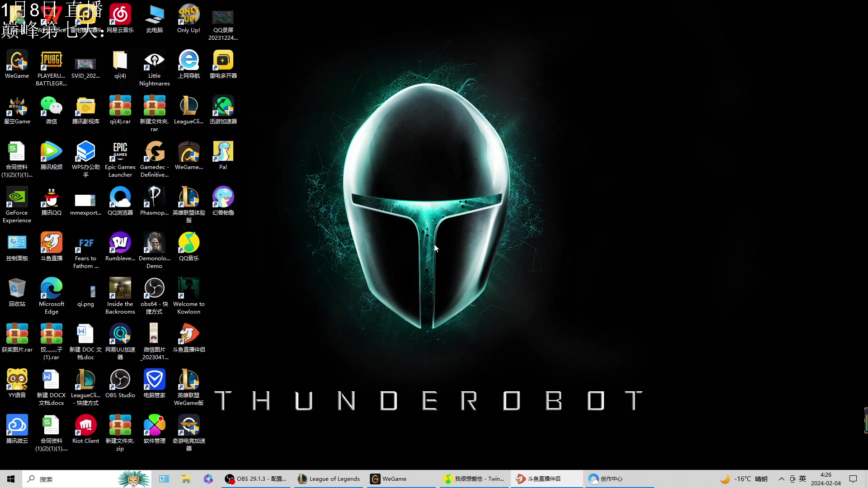The image size is (868, 488).
Task: Open 英雄联盟 WeGame版 shortcut
Action: click(189, 388)
